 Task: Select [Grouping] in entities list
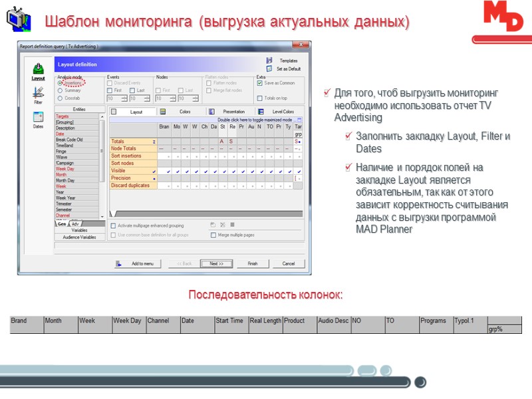pyautogui.click(x=77, y=122)
